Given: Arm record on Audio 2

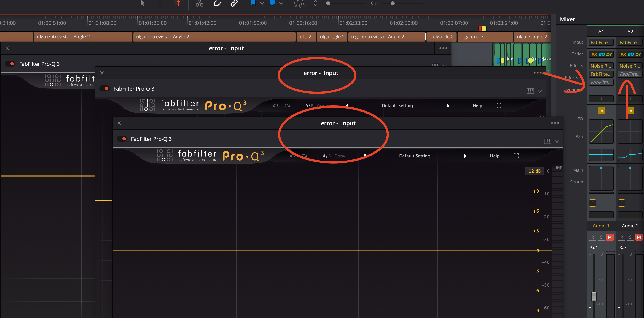Looking at the screenshot, I should [x=621, y=237].
